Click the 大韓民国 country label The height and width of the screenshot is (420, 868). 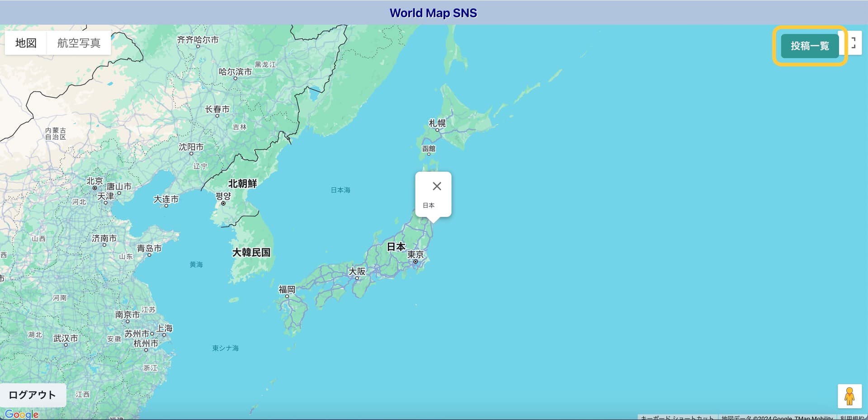click(251, 252)
